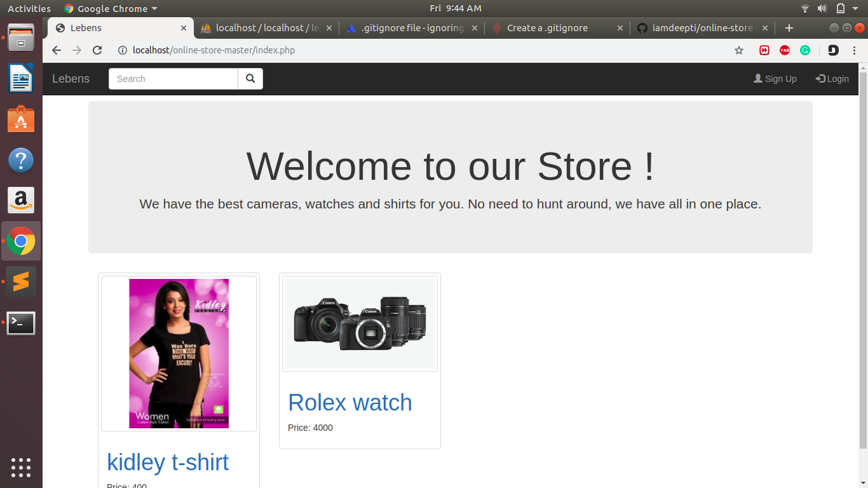This screenshot has width=868, height=488.
Task: Open volume indicator in top bar
Action: 822,8
